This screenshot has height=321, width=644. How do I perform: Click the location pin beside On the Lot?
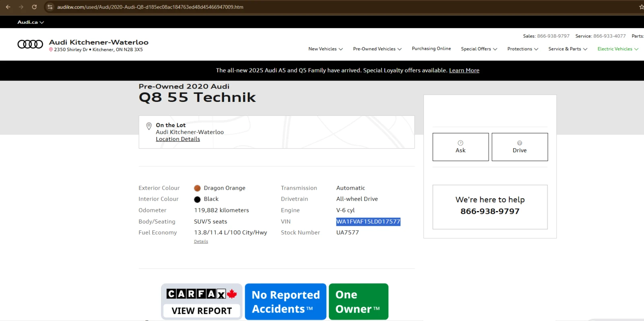pos(149,126)
